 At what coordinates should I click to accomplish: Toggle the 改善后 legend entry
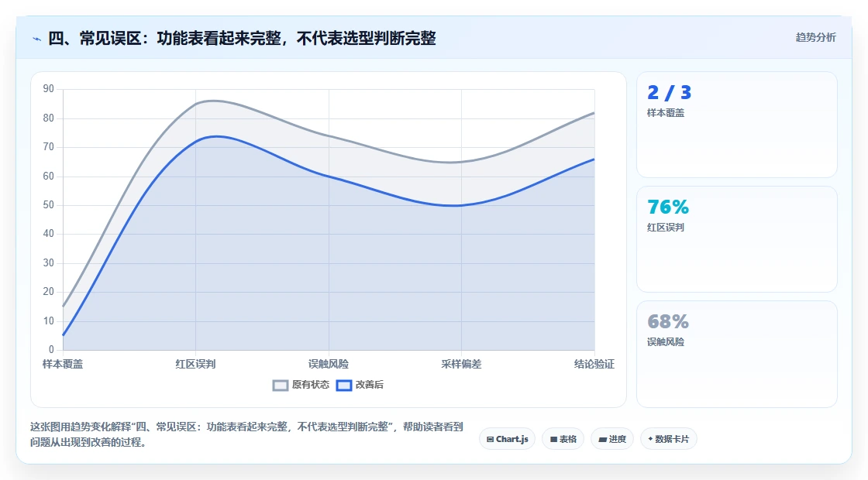(x=360, y=385)
